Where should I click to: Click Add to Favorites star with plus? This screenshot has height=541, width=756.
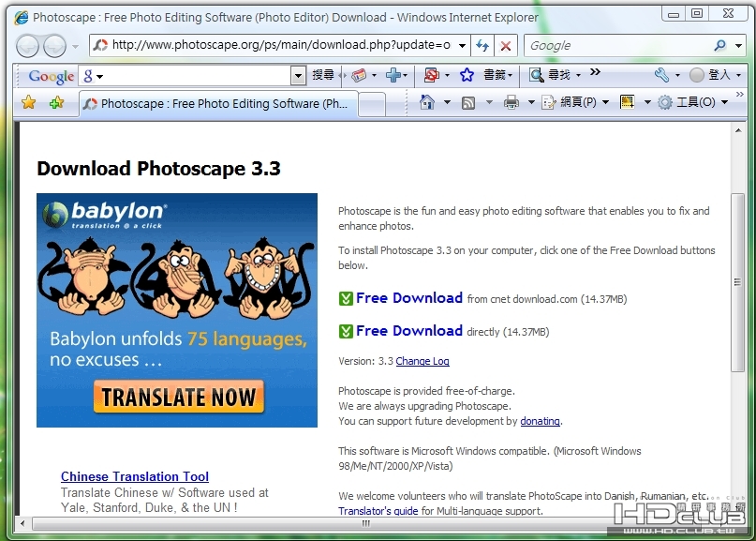(56, 102)
